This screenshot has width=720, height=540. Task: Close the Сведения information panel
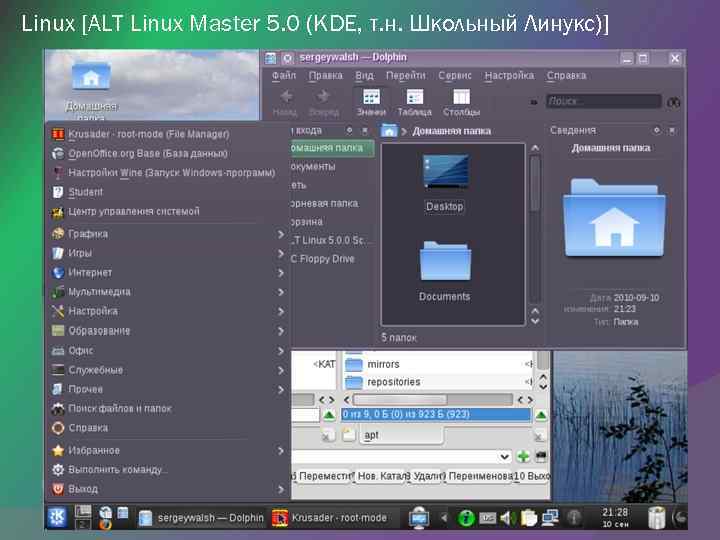point(672,131)
